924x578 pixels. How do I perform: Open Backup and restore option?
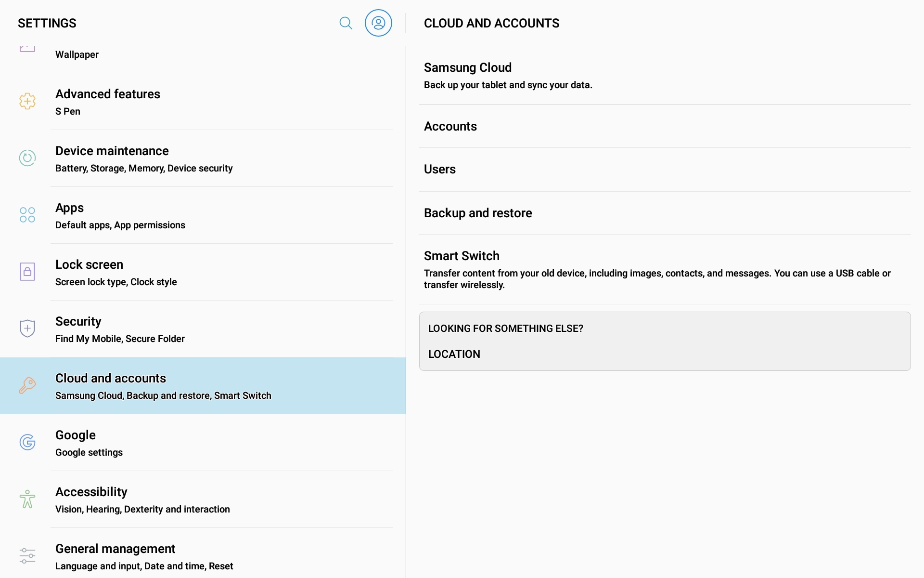click(665, 213)
